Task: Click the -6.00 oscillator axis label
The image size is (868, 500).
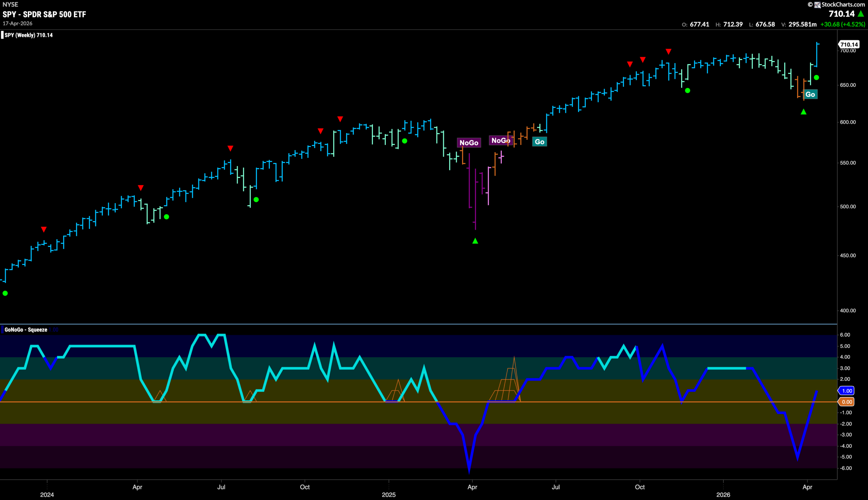Action: tap(846, 468)
